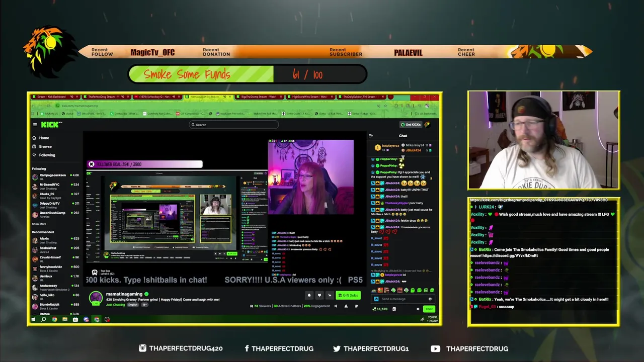The width and height of the screenshot is (644, 362).
Task: Switch to SchoolBoy Q YouTube browser tab
Action: pyautogui.click(x=156, y=97)
